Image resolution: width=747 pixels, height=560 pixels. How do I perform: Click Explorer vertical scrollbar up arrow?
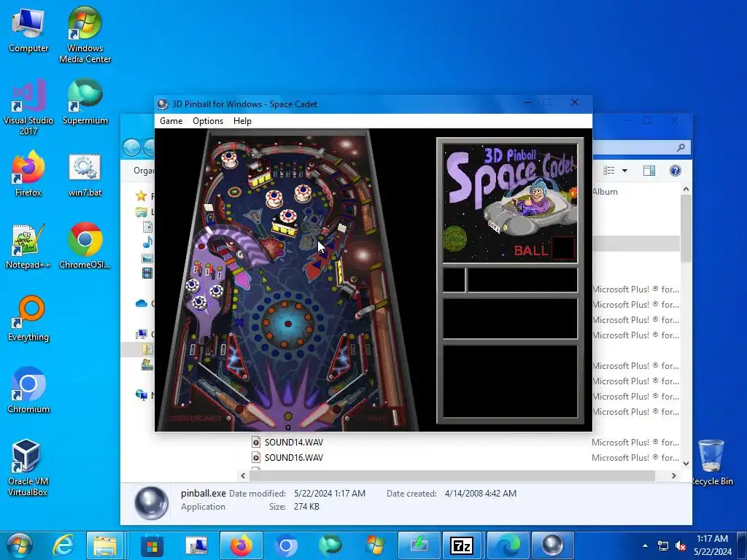[x=686, y=190]
